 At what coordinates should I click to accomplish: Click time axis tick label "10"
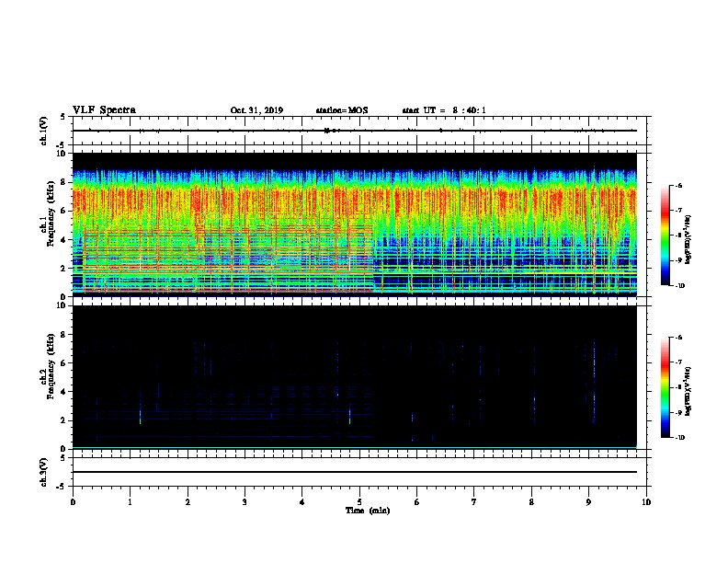(646, 502)
